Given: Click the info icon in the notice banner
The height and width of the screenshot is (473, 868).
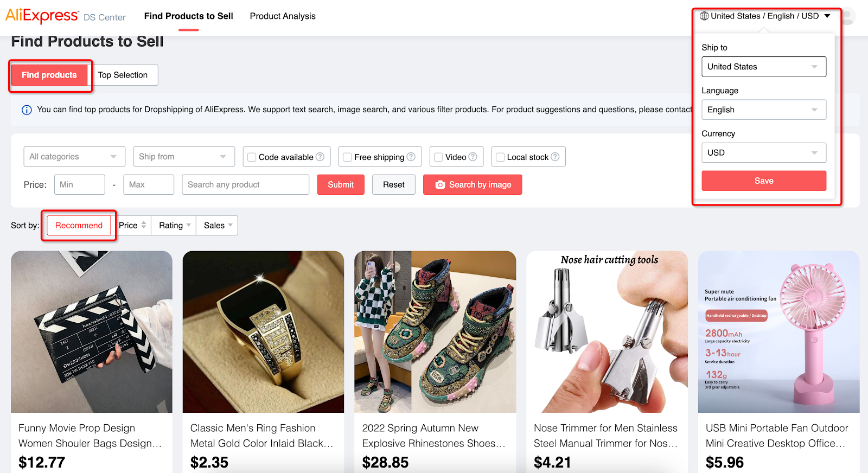Looking at the screenshot, I should (27, 110).
